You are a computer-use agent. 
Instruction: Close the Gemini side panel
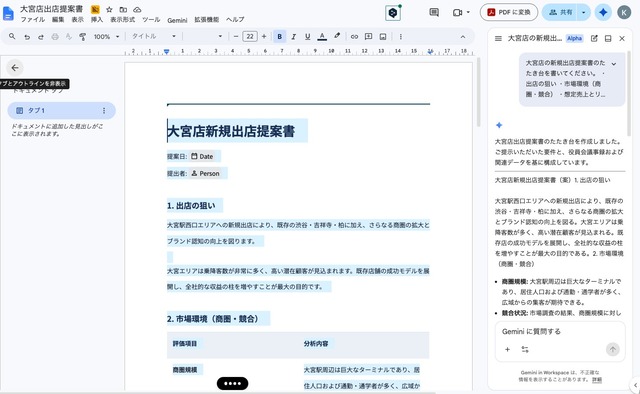(622, 38)
